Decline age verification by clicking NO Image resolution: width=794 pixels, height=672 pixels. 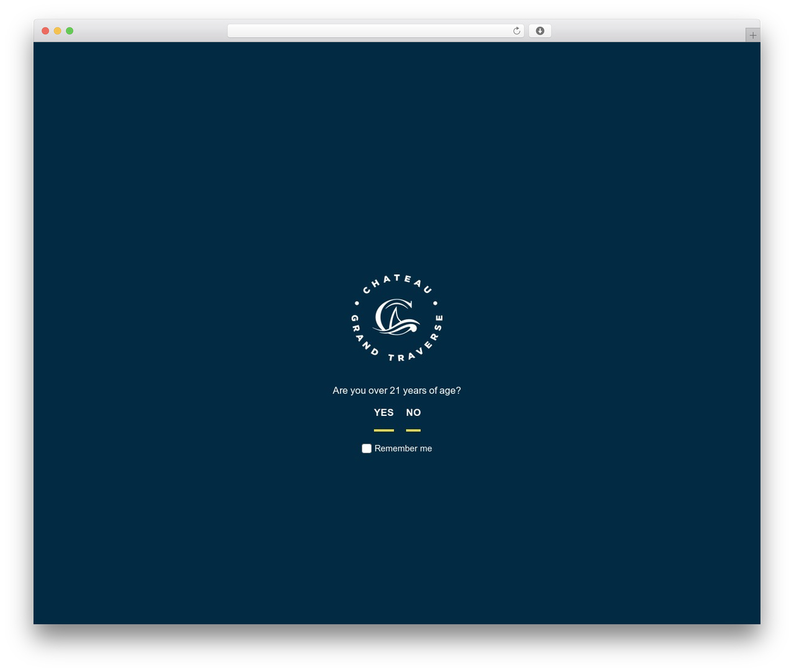tap(414, 413)
